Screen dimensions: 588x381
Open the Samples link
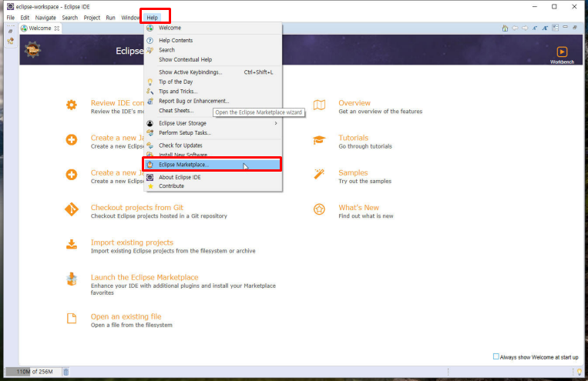353,172
